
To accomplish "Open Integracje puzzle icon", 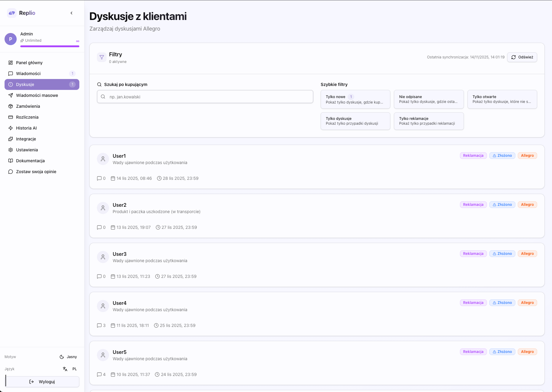I will click(x=11, y=139).
